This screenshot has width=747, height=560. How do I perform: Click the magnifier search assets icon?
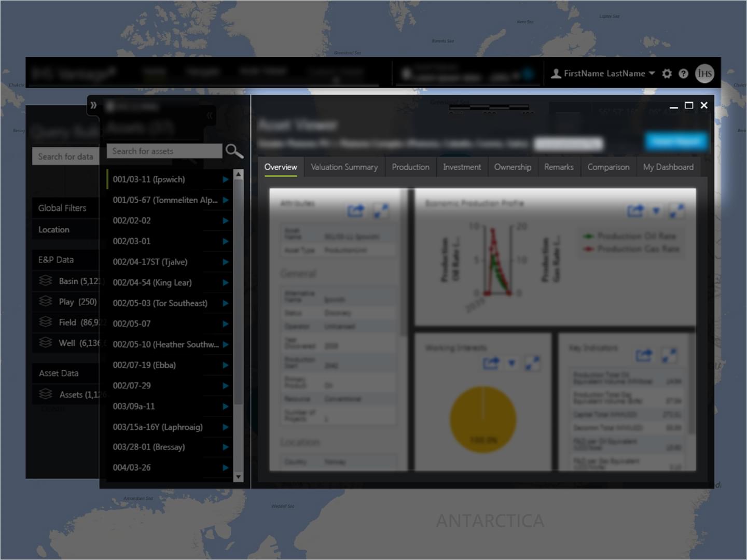(x=234, y=151)
